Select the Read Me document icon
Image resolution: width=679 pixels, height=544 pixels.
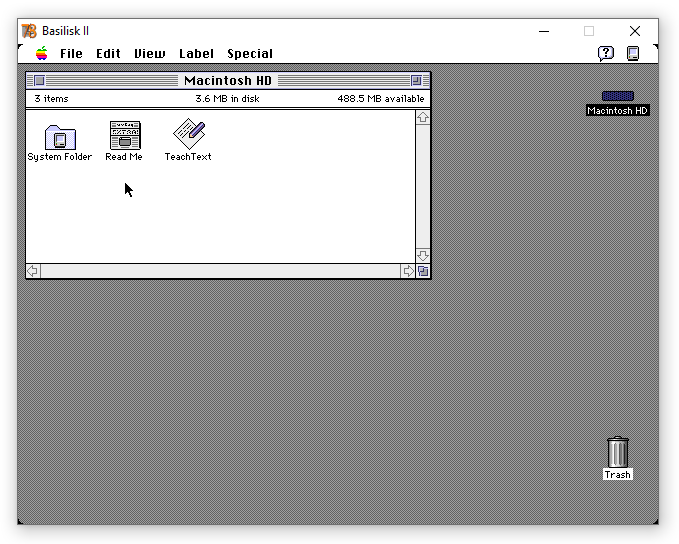point(125,135)
